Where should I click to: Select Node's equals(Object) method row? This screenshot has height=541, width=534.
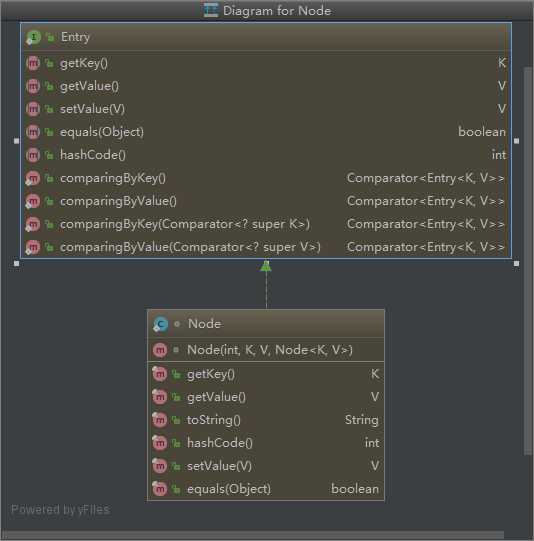coord(266,489)
